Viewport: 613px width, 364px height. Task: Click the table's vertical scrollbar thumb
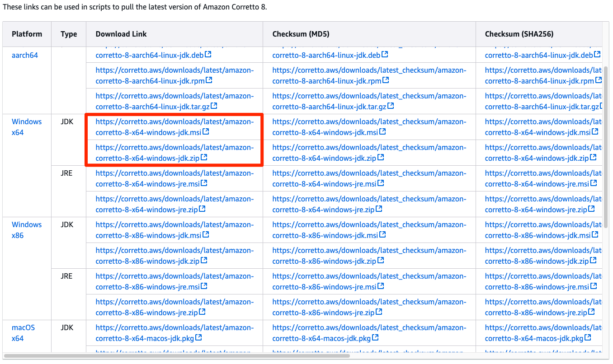click(x=606, y=148)
